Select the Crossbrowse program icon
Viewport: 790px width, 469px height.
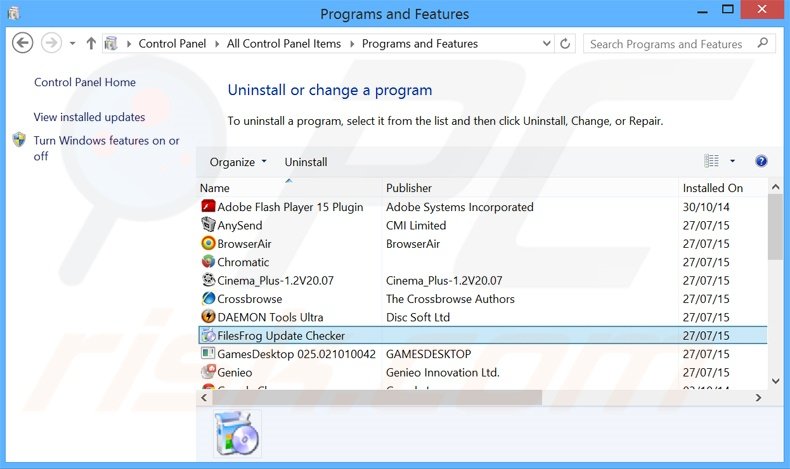[208, 298]
